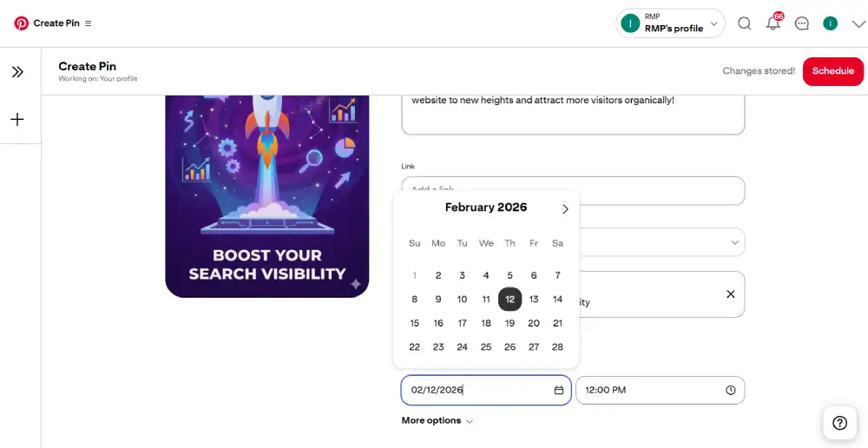The width and height of the screenshot is (868, 448).
Task: Open the messages chat icon
Action: 802,23
